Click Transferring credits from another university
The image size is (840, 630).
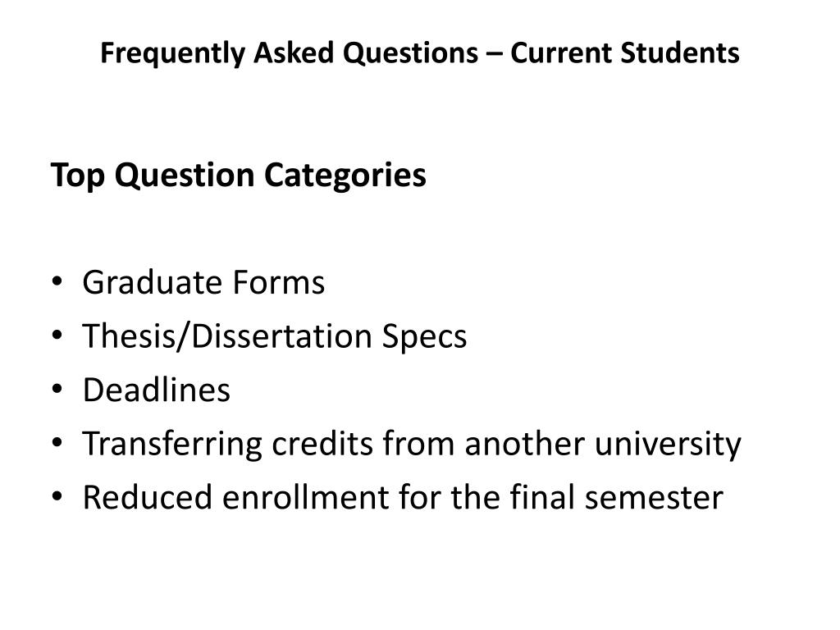pos(412,444)
